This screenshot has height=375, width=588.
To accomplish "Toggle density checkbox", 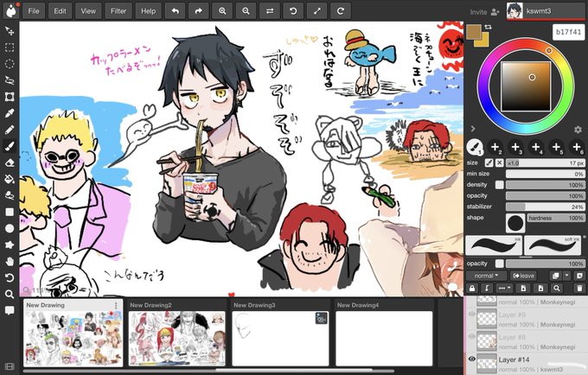I will coord(499,185).
